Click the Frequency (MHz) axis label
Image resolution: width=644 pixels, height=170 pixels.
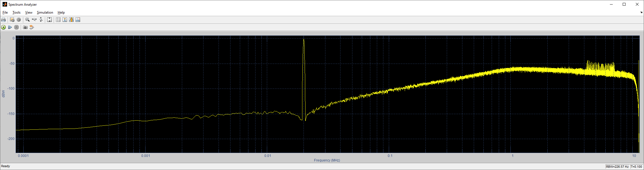[x=327, y=160]
